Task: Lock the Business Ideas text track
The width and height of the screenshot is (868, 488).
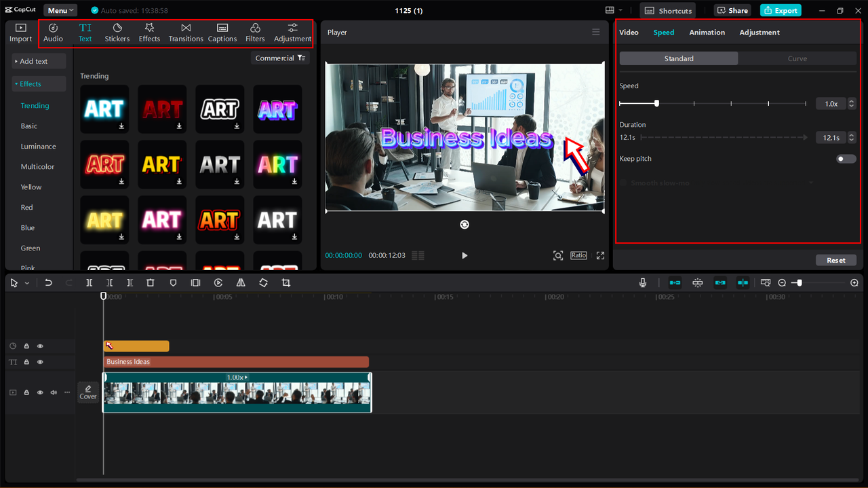Action: pos(26,362)
